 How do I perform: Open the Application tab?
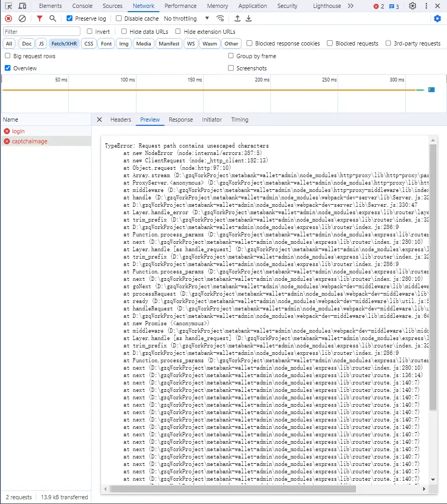coord(252,6)
